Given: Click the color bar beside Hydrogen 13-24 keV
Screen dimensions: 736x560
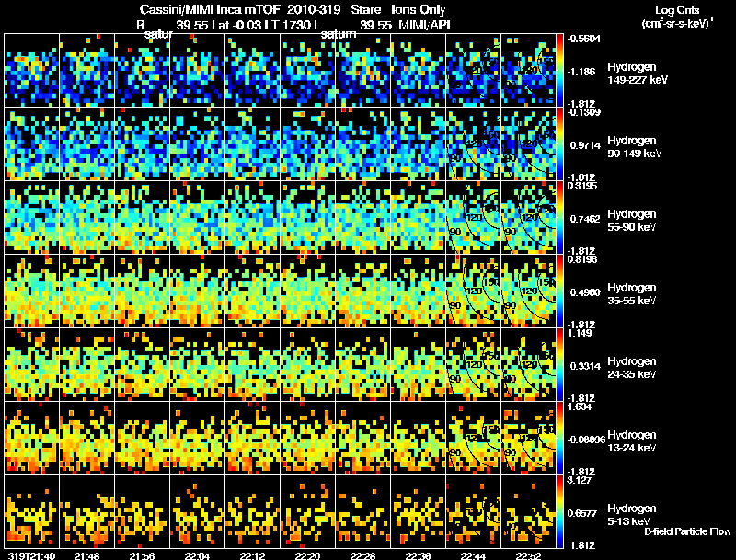Looking at the screenshot, I should pyautogui.click(x=559, y=438).
